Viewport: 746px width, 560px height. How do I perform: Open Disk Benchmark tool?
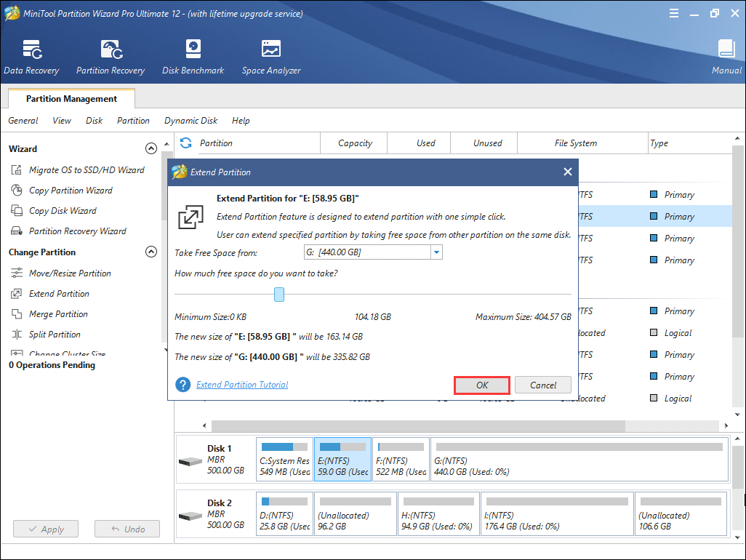click(193, 57)
